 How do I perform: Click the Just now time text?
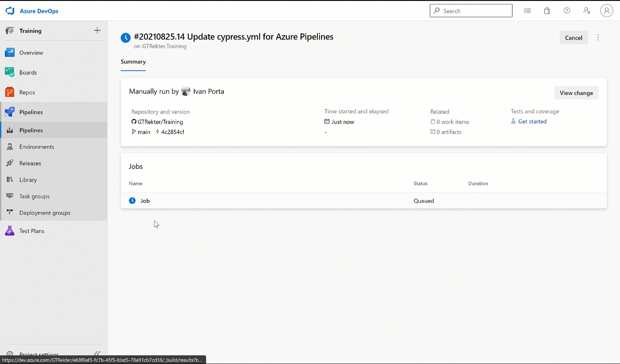[343, 122]
